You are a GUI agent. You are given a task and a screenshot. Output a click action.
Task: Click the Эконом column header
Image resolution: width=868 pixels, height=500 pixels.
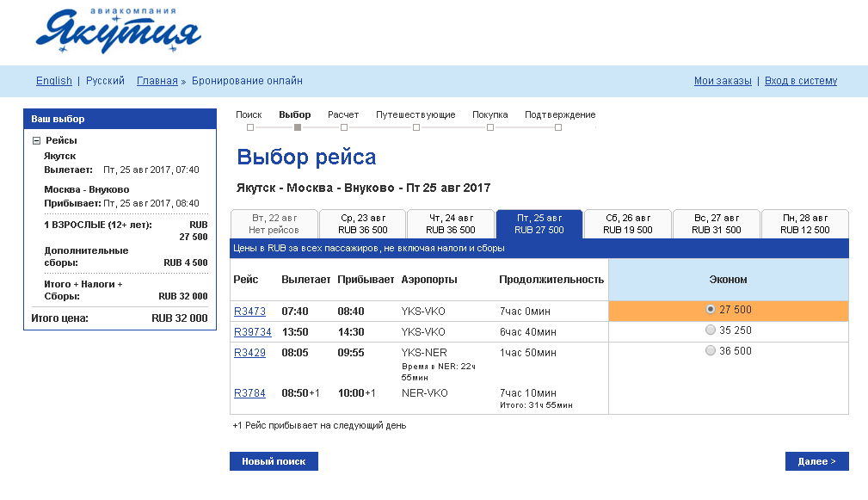(x=729, y=280)
